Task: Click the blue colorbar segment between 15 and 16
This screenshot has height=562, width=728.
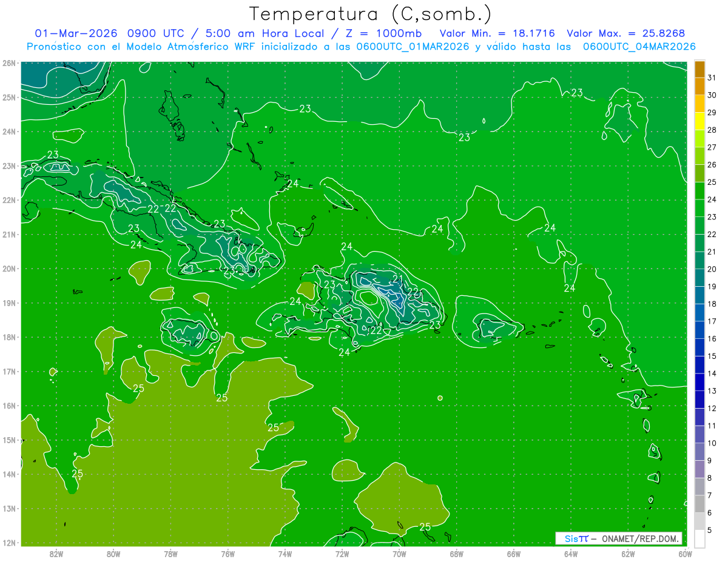Action: pos(699,347)
